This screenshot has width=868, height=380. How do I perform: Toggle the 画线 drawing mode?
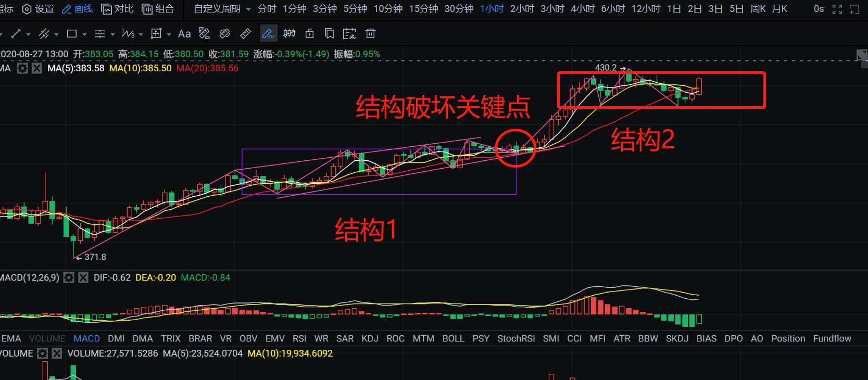pos(77,9)
